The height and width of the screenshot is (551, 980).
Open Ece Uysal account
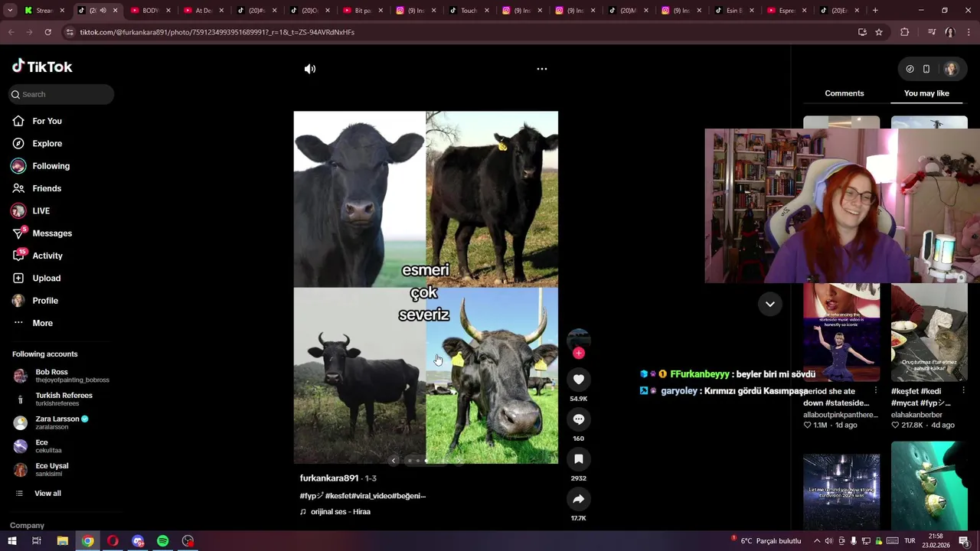click(x=61, y=469)
